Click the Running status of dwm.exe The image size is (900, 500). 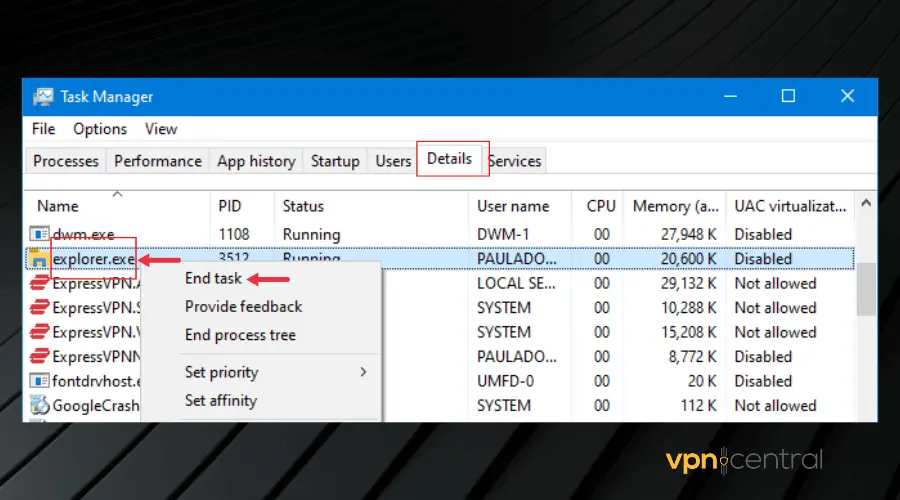tap(311, 234)
